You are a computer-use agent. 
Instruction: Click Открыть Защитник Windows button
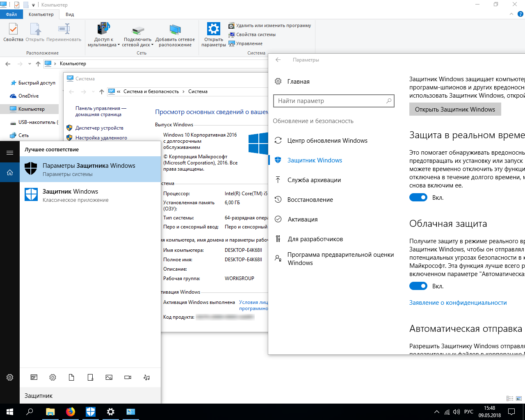click(455, 110)
